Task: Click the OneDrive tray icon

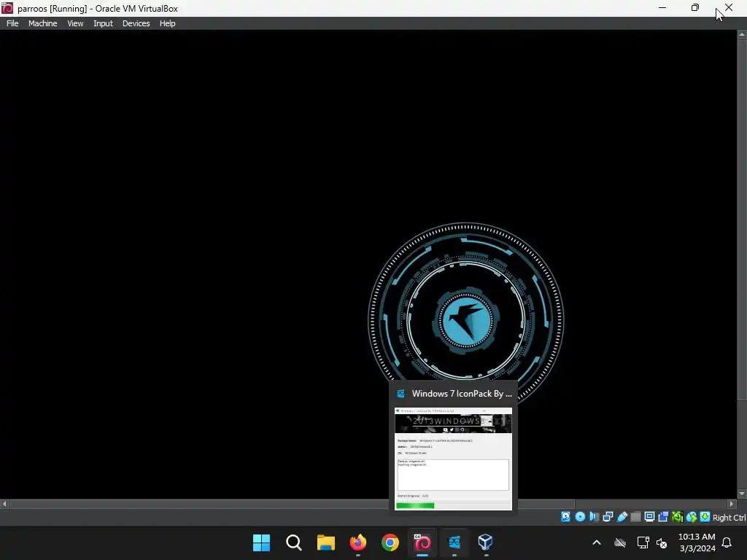Action: coord(620,542)
